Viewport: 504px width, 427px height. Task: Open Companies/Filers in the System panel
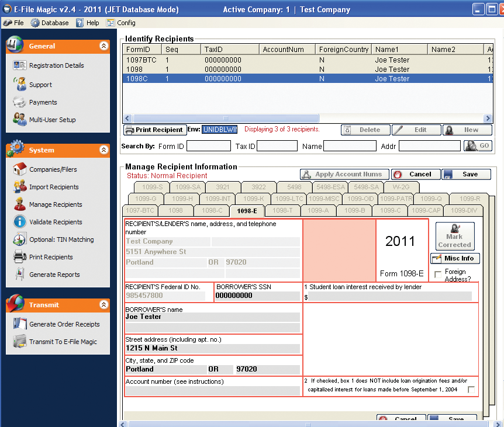(x=53, y=169)
